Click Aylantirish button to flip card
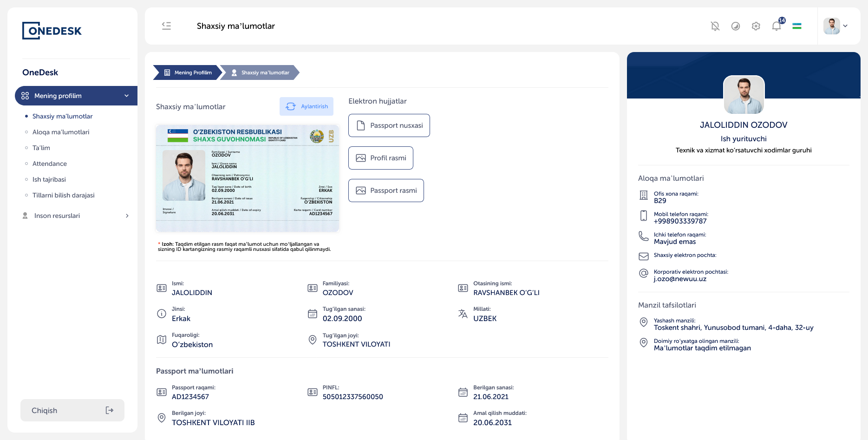The height and width of the screenshot is (440, 868). click(x=307, y=106)
